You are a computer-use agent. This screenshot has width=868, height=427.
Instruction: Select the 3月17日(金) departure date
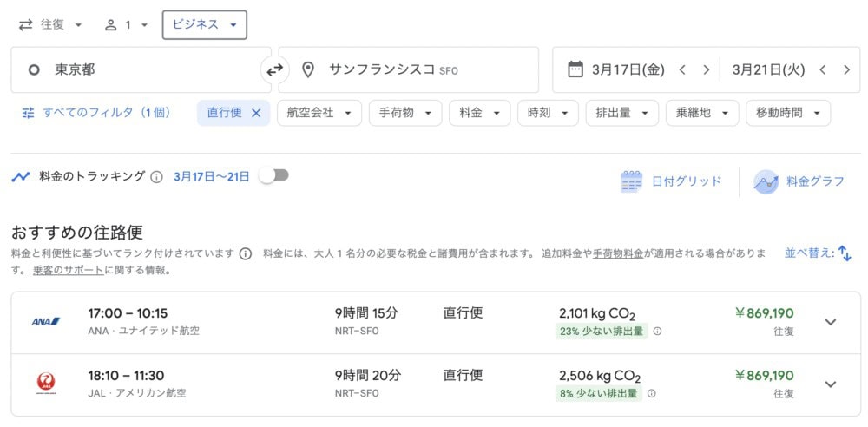(628, 69)
